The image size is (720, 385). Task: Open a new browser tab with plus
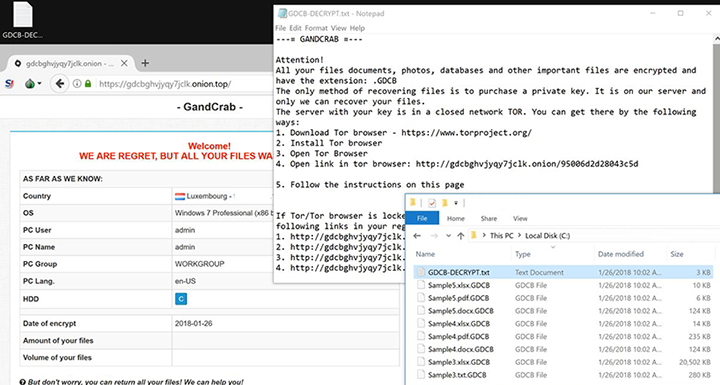point(145,63)
